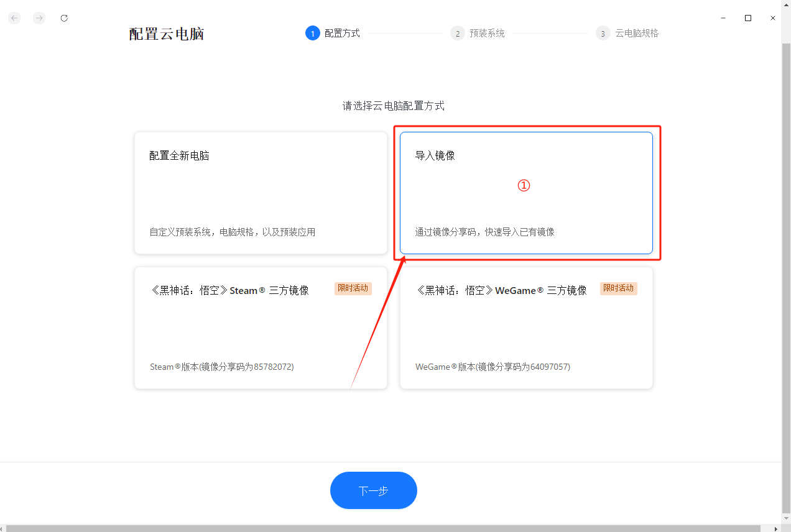Screen dimensions: 791x532
Task: Choose the 导入镜像 card
Action: 526,193
